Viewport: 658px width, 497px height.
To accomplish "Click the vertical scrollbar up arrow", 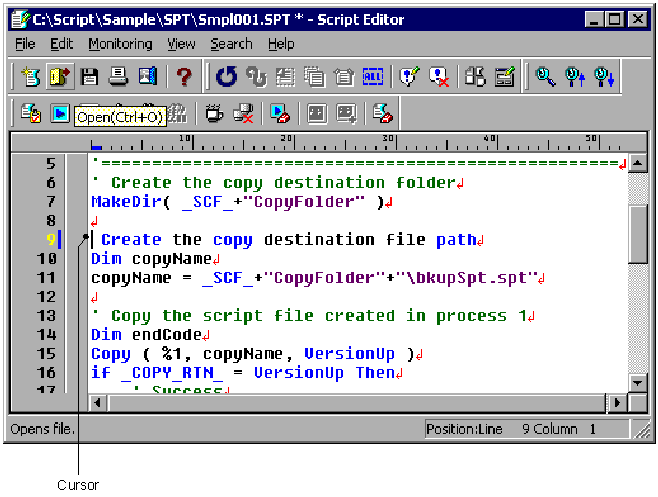I will pyautogui.click(x=637, y=163).
